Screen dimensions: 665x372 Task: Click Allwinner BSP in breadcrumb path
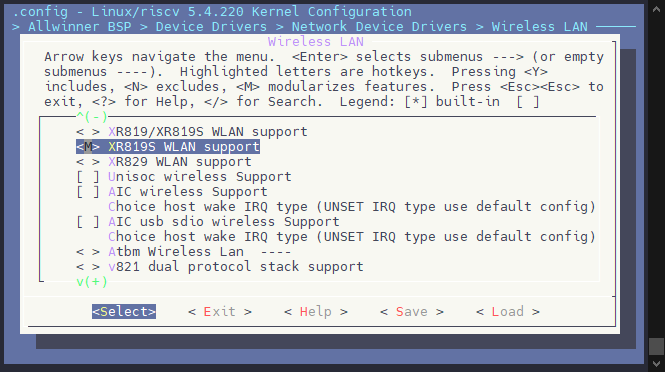(x=80, y=27)
